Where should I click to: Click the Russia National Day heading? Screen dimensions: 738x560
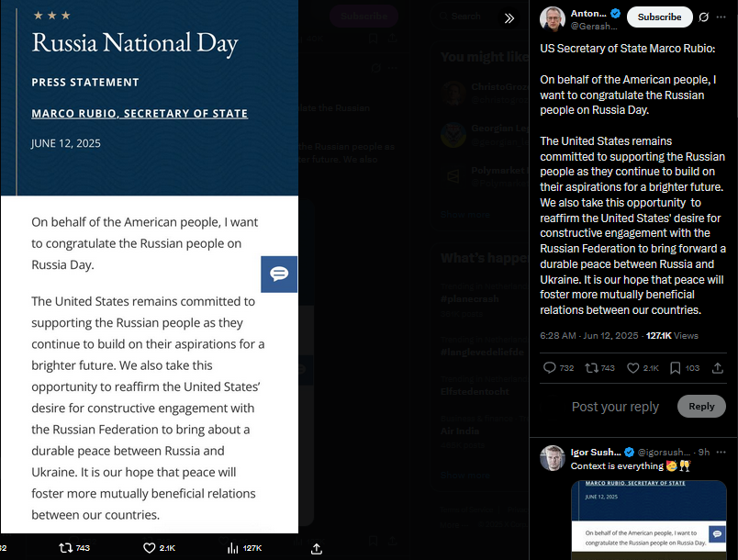point(135,43)
